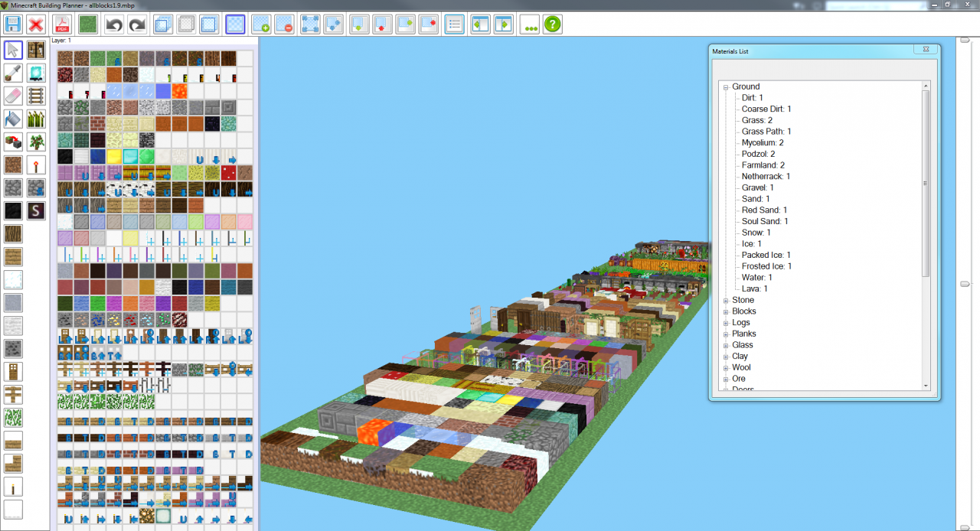Select the slab category icon
980x531 pixels.
(x=13, y=440)
